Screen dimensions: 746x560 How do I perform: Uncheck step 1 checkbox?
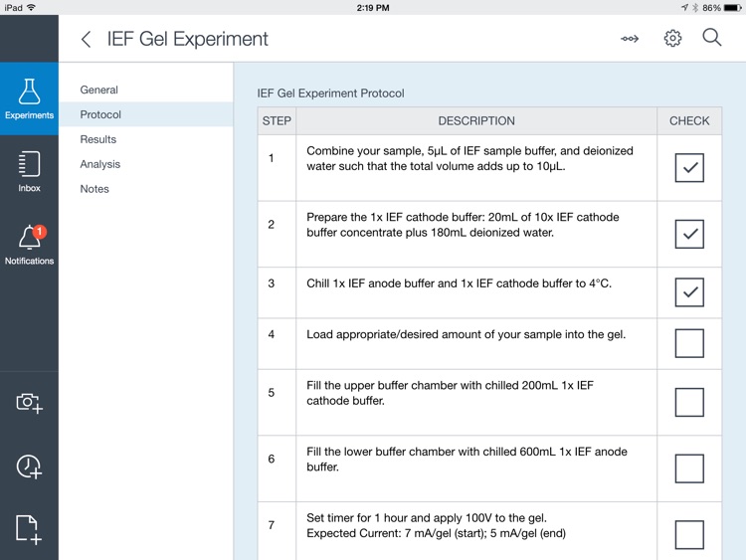click(689, 167)
